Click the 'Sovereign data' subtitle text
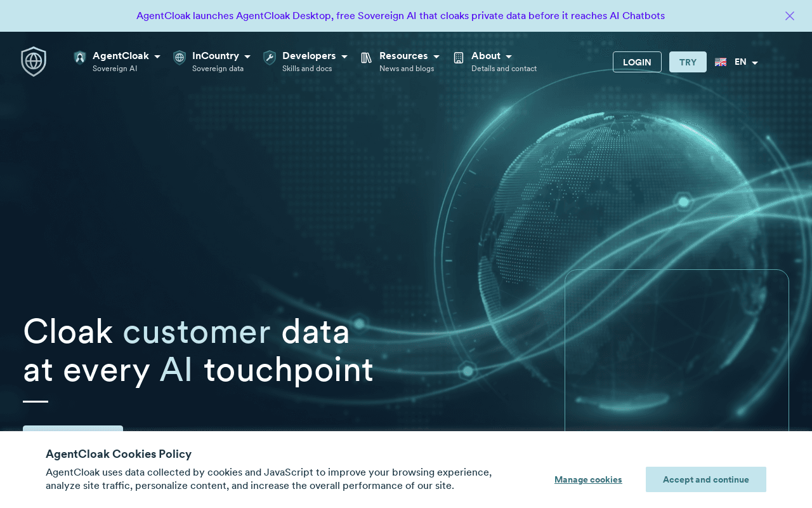The width and height of the screenshot is (812, 508). [218, 69]
